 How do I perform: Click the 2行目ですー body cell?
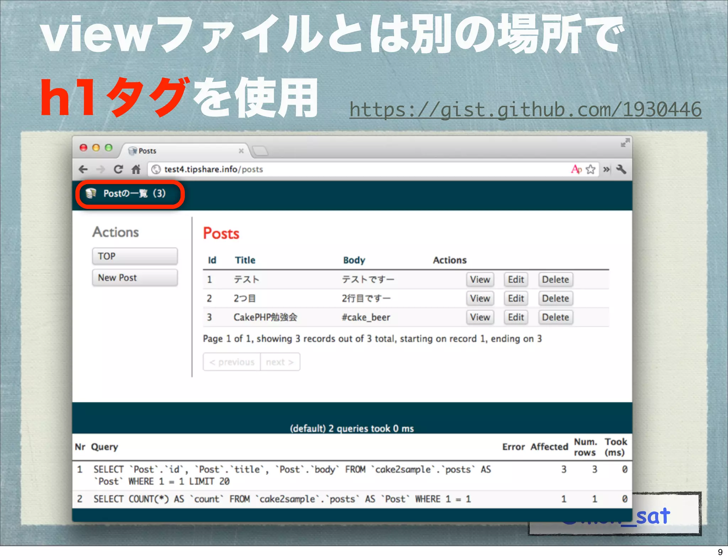coord(366,298)
